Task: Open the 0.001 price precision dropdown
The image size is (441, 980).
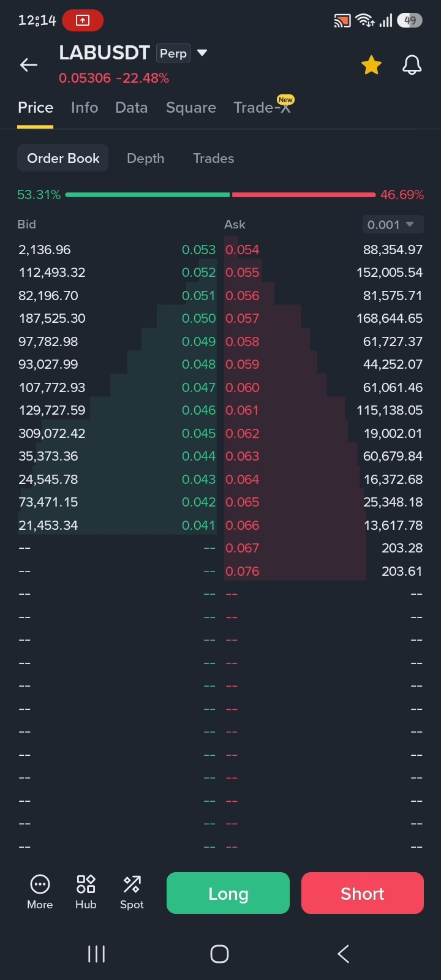Action: [x=393, y=225]
